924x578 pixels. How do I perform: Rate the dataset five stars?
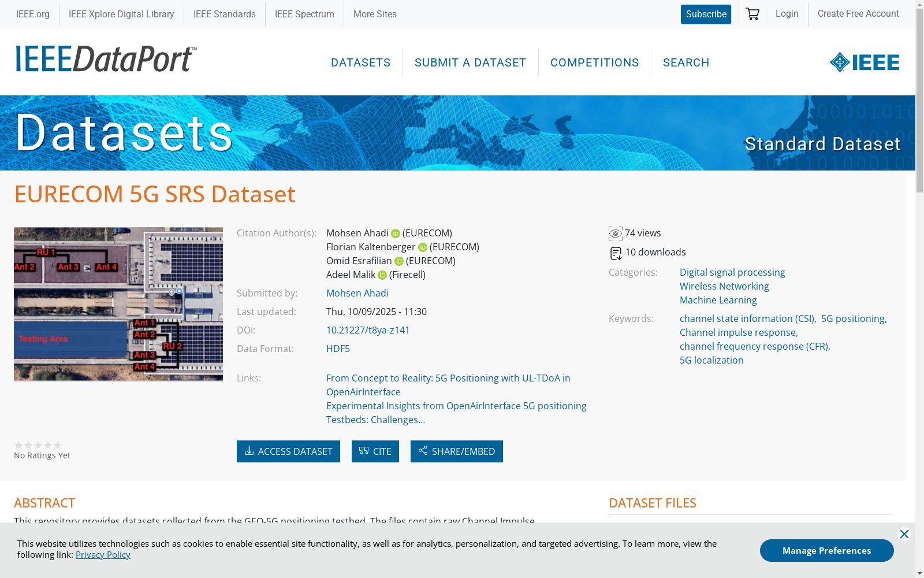(58, 445)
